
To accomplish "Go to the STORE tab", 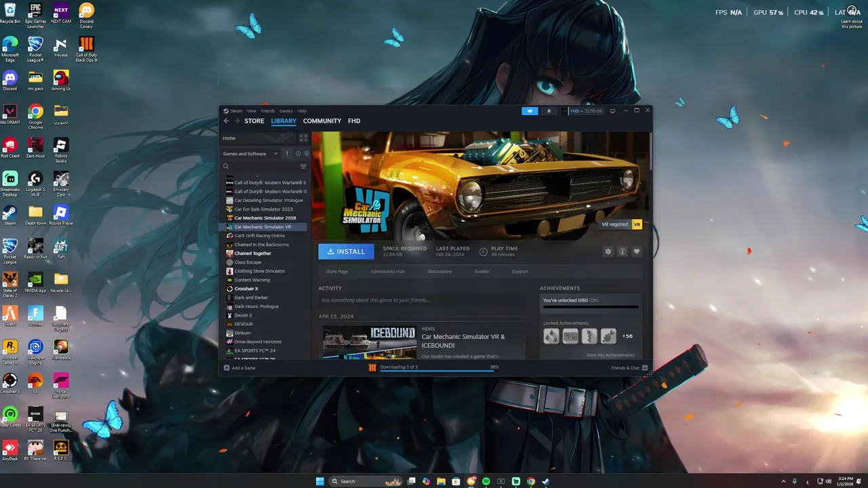I will pos(254,121).
